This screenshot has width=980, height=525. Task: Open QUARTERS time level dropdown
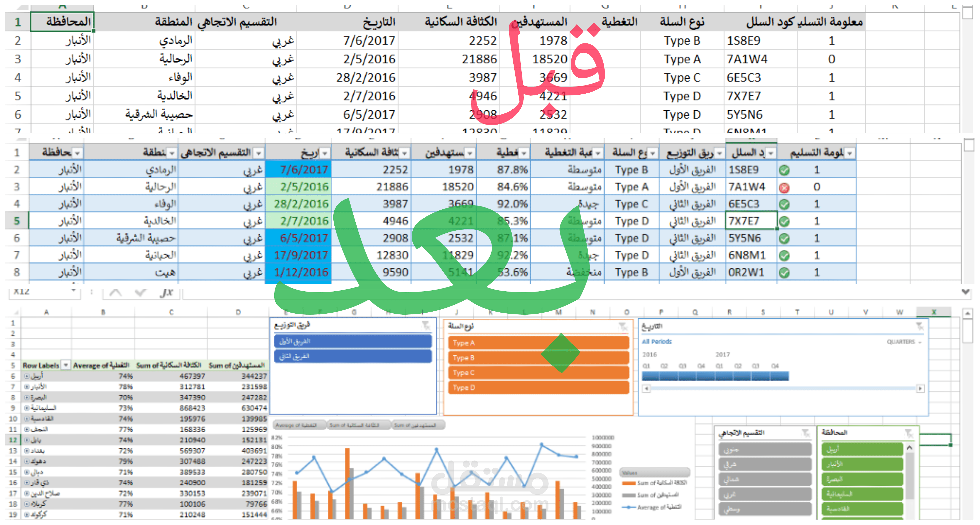pos(903,342)
